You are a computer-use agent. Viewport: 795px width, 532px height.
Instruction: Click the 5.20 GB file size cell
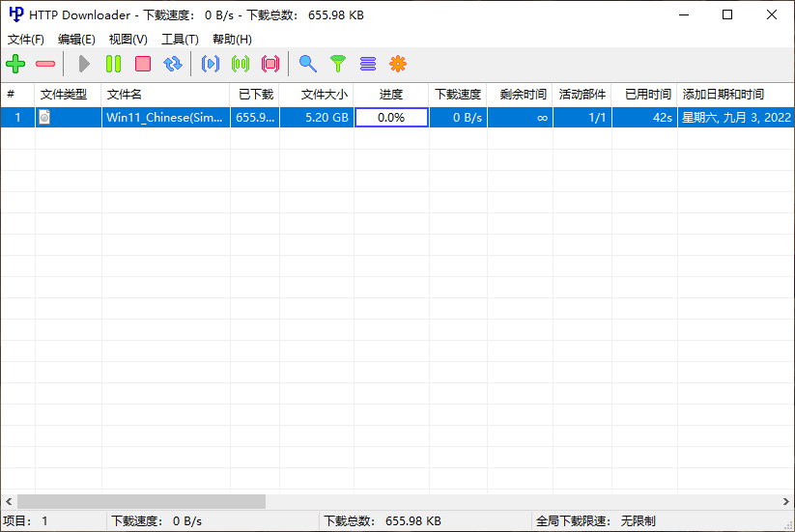(317, 118)
